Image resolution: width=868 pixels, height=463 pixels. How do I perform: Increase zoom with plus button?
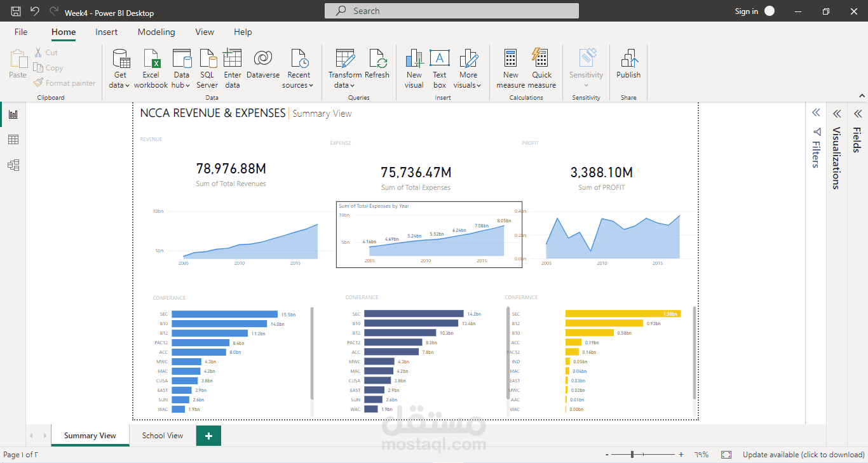pyautogui.click(x=681, y=455)
